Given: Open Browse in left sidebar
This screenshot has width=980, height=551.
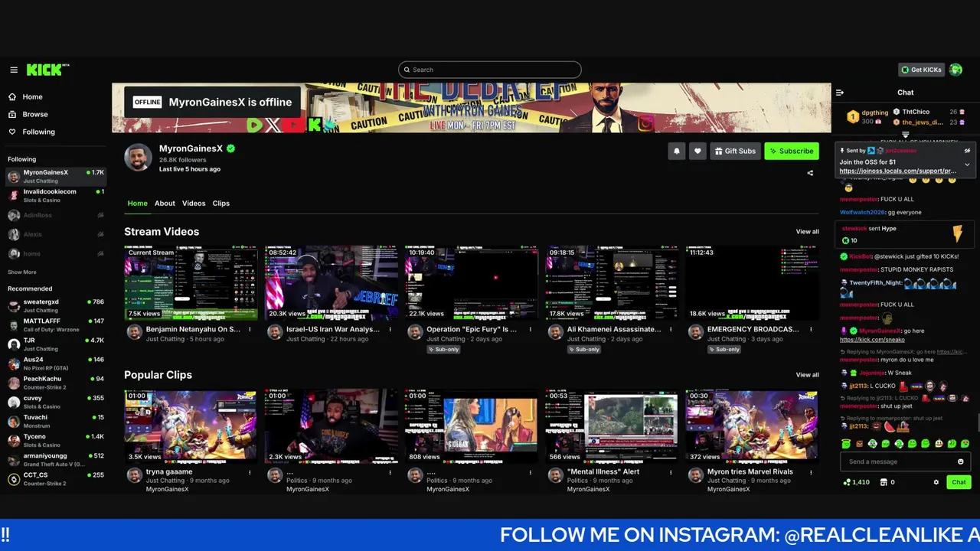Looking at the screenshot, I should [34, 114].
